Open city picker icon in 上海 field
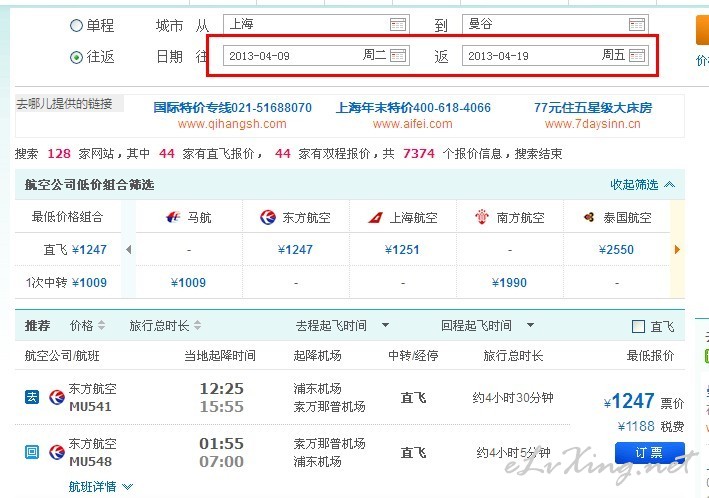The width and height of the screenshot is (709, 498). coord(397,24)
